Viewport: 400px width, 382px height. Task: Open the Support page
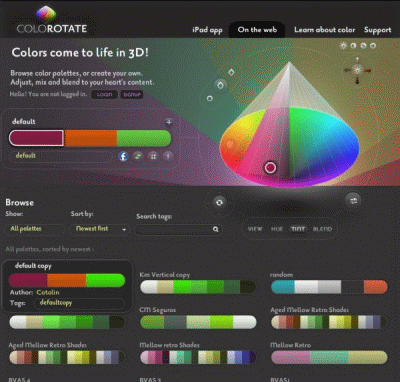click(377, 30)
